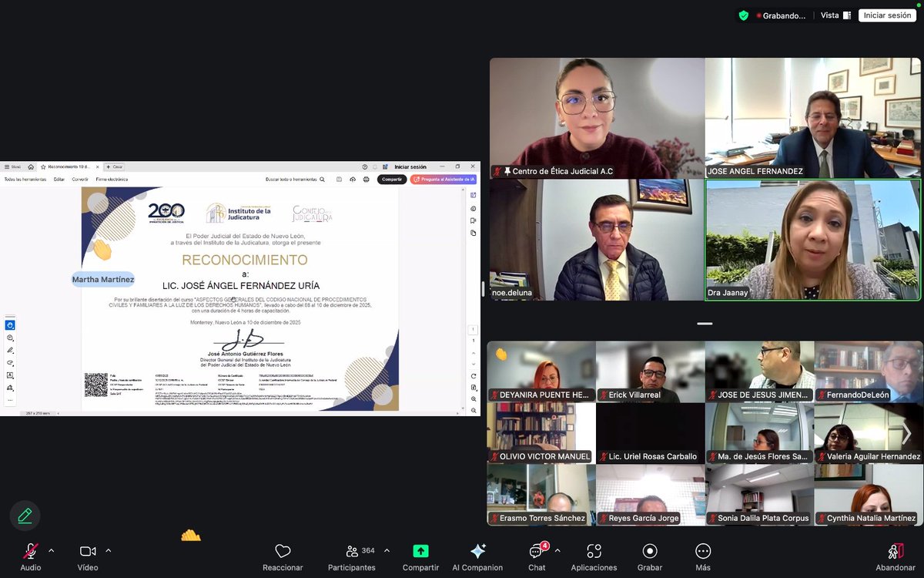
Task: Click the green Compartir share screen button
Action: point(420,556)
